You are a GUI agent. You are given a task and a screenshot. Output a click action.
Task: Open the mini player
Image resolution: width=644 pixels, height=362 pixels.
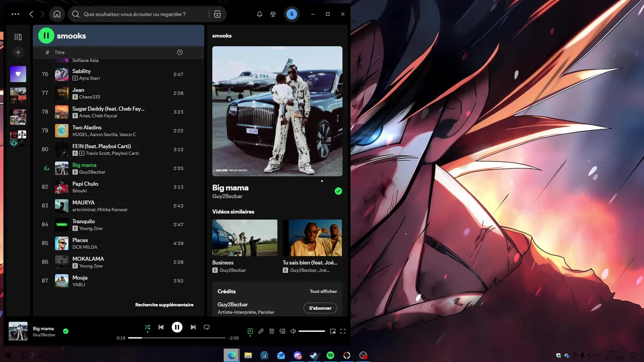point(333,331)
